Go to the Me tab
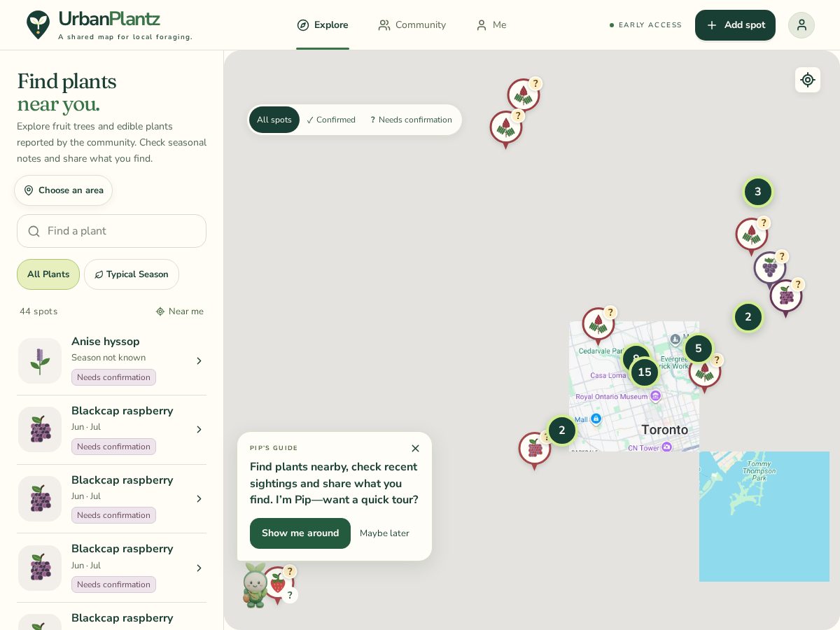Viewport: 840px width, 630px height. (491, 25)
